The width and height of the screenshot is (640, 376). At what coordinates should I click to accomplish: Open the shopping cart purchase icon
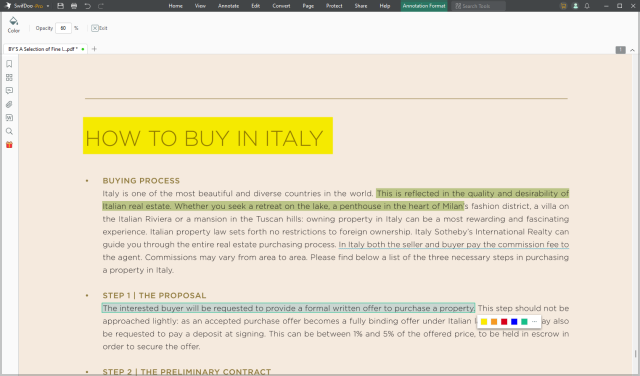pyautogui.click(x=563, y=6)
